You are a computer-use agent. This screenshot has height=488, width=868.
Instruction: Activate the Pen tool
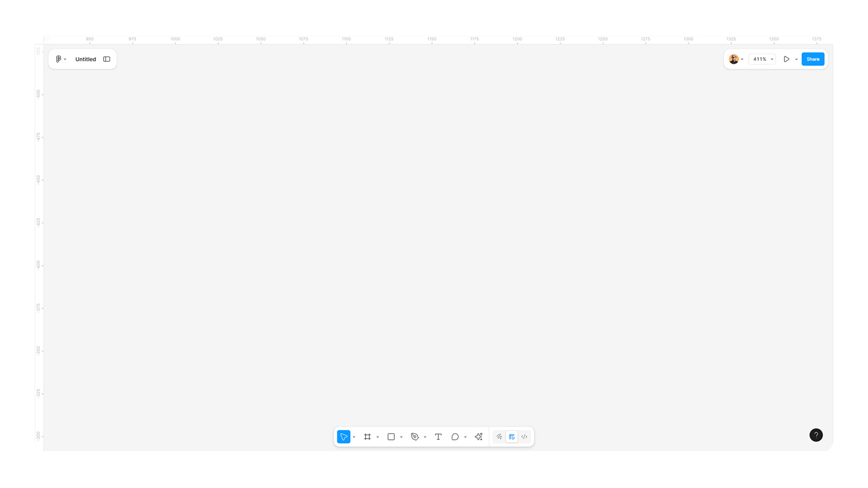click(x=414, y=436)
